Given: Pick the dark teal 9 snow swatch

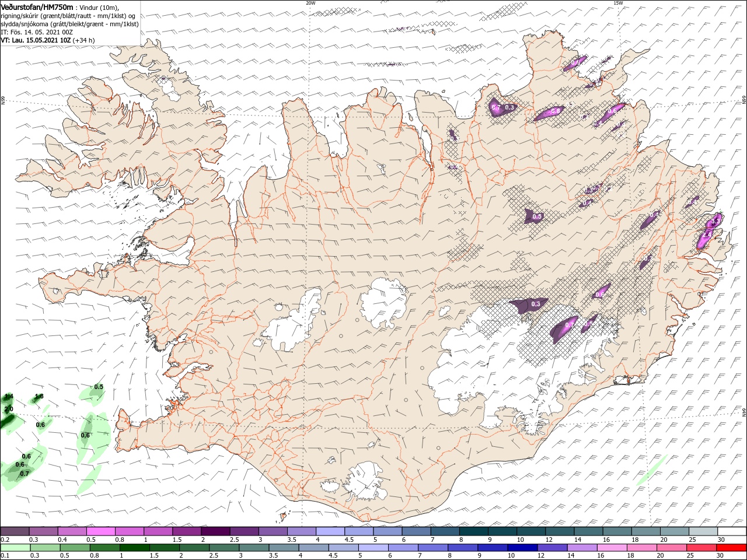Looking at the screenshot, I should [x=502, y=531].
